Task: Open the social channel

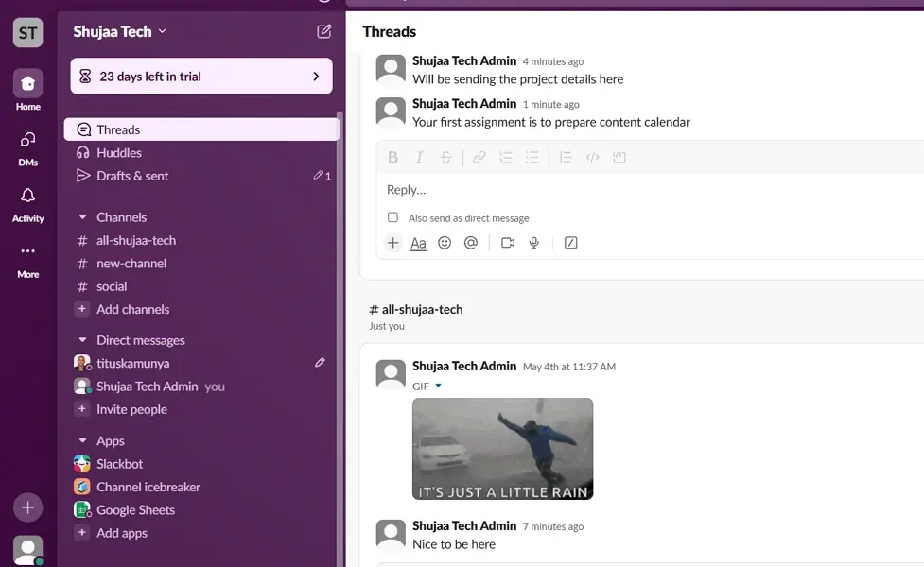Action: [201, 286]
